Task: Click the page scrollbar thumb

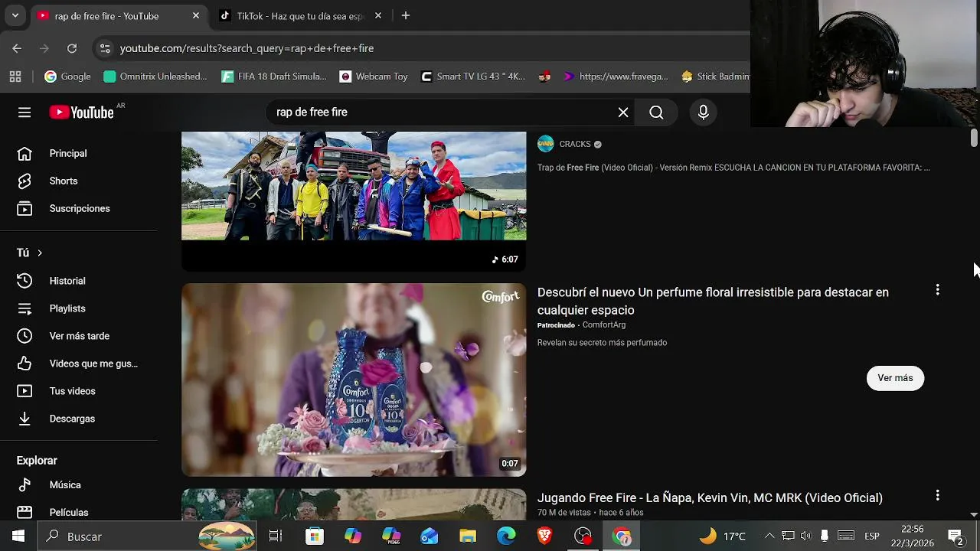Action: (x=974, y=138)
